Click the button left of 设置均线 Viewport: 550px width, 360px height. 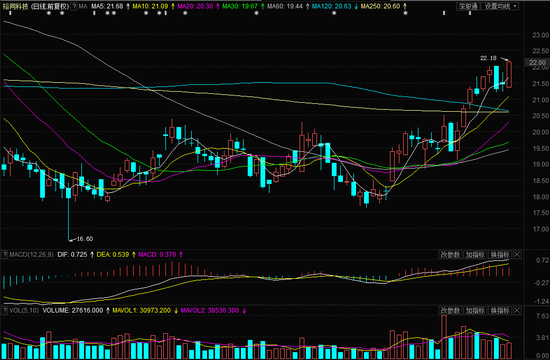coord(468,6)
